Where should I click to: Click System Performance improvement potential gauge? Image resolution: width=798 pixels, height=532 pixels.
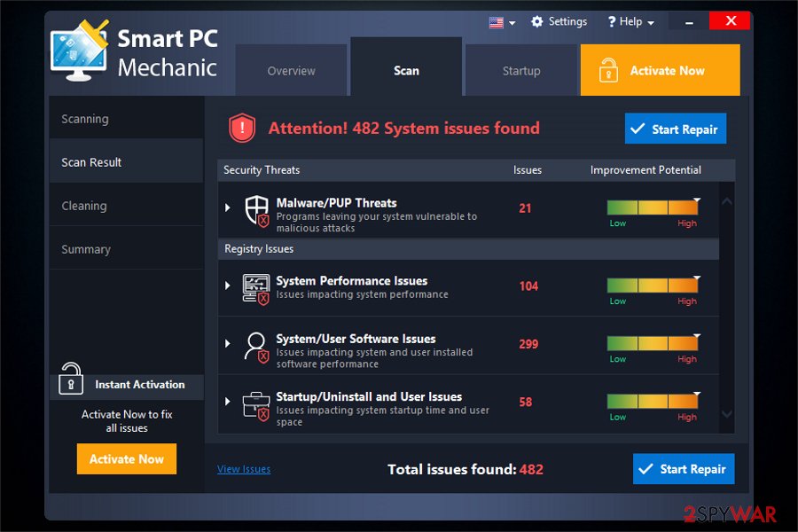(653, 286)
